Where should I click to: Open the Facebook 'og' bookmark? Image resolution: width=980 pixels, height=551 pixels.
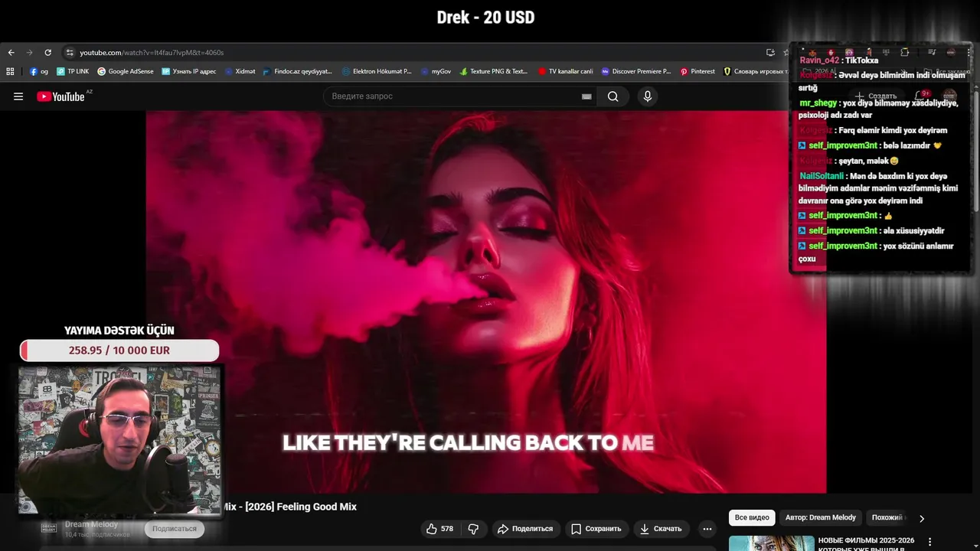39,71
